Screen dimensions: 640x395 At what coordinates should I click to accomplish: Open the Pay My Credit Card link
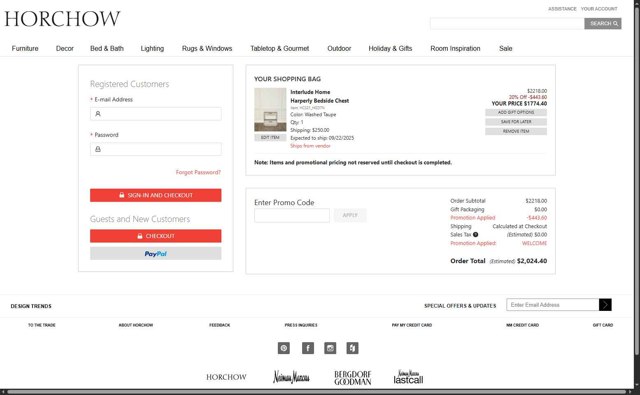[412, 325]
